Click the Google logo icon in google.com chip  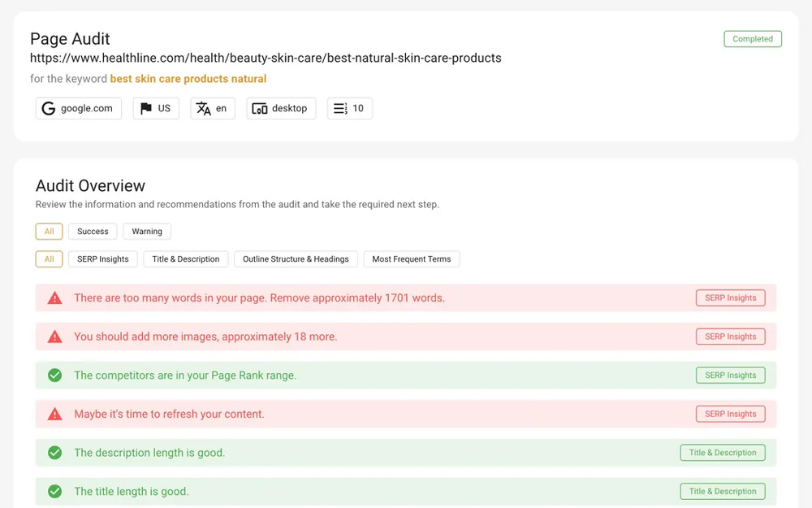(x=49, y=109)
